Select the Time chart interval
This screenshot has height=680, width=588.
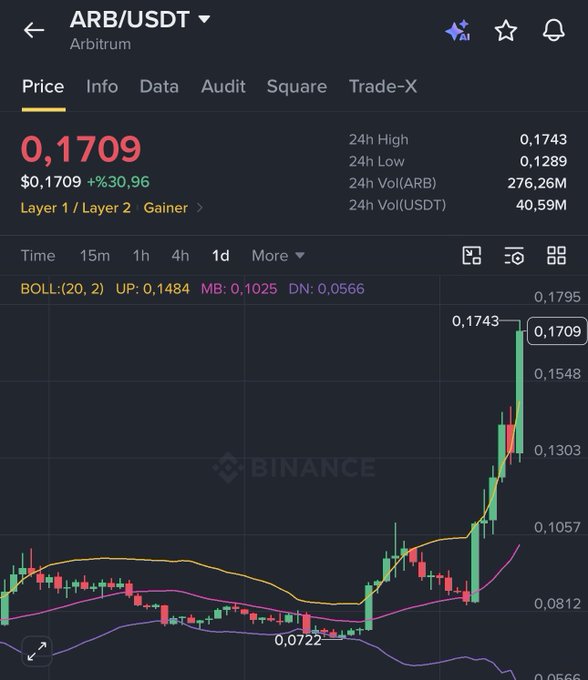[38, 256]
